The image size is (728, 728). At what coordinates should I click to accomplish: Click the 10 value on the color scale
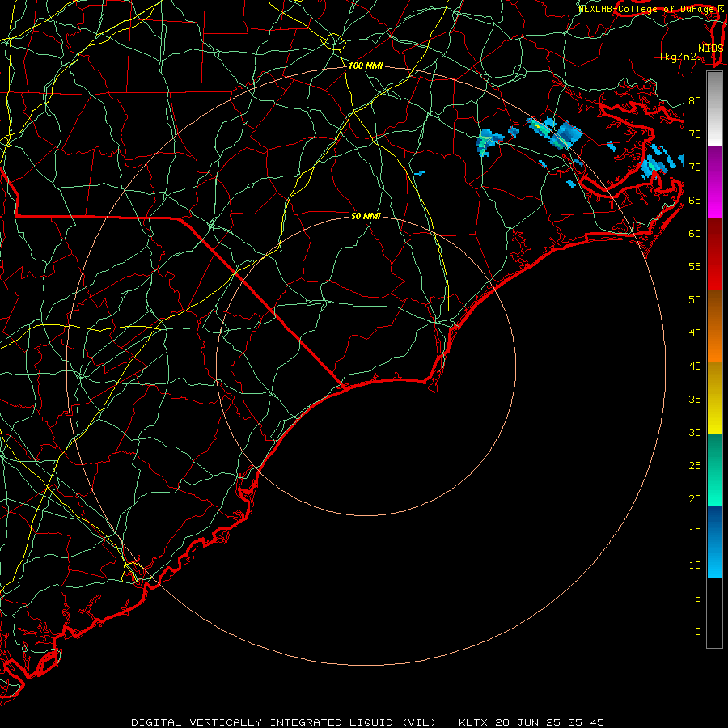pyautogui.click(x=695, y=565)
